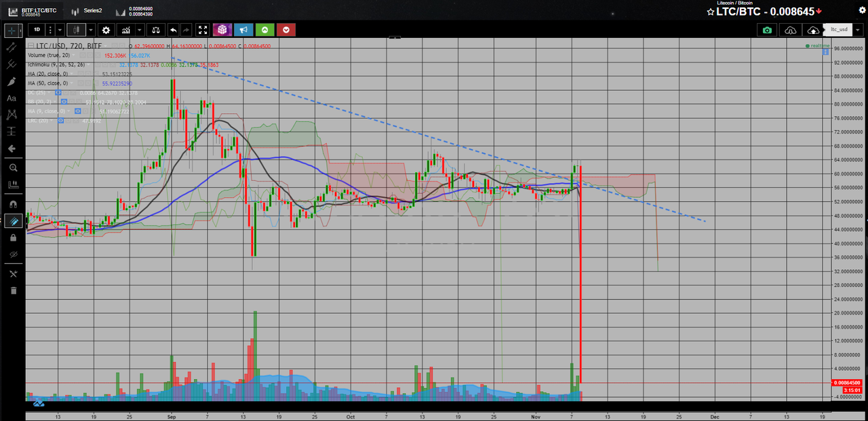Click the red sell down-arrow button
Screen dimensions: 868x421
pyautogui.click(x=286, y=30)
